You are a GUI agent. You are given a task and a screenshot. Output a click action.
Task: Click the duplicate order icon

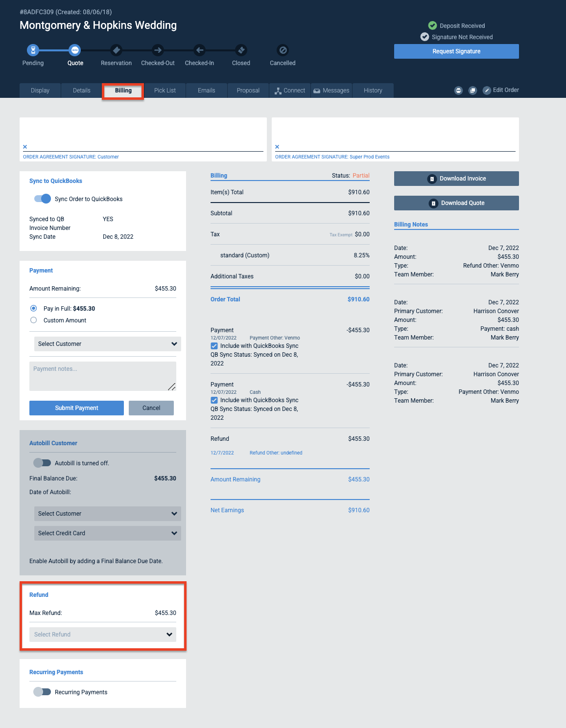click(472, 91)
